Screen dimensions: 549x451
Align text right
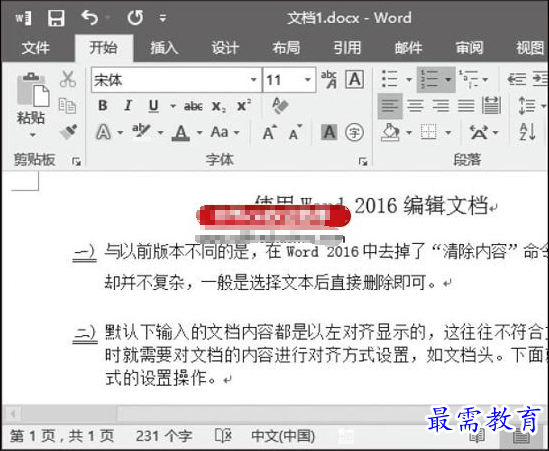pyautogui.click(x=441, y=105)
